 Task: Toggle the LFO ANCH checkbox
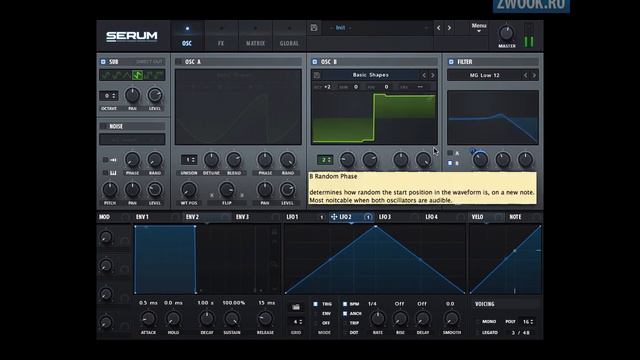coord(345,313)
